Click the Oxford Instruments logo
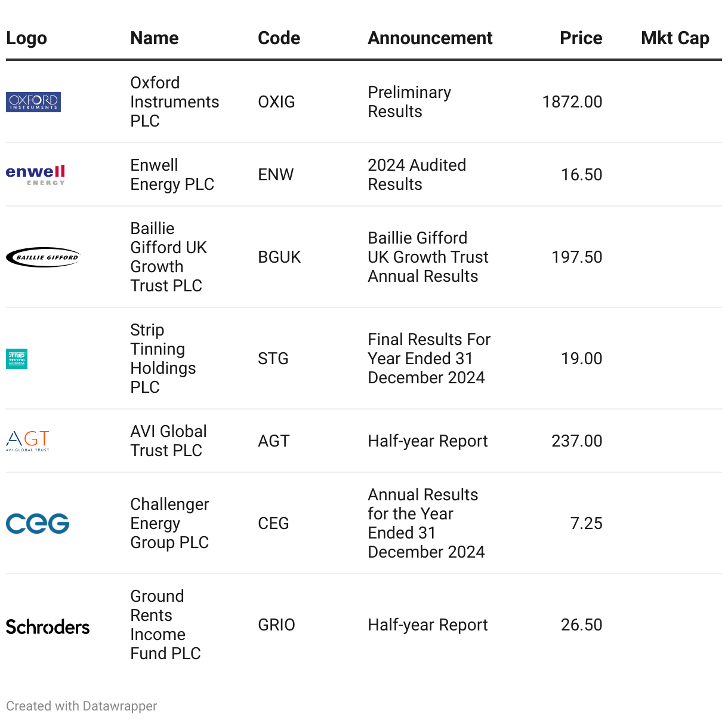The width and height of the screenshot is (728, 720). [x=33, y=102]
